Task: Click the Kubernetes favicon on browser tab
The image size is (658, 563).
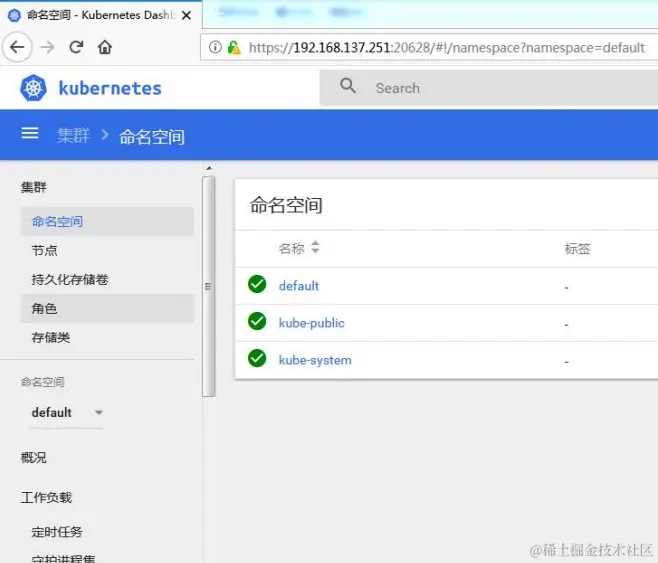Action: click(14, 16)
